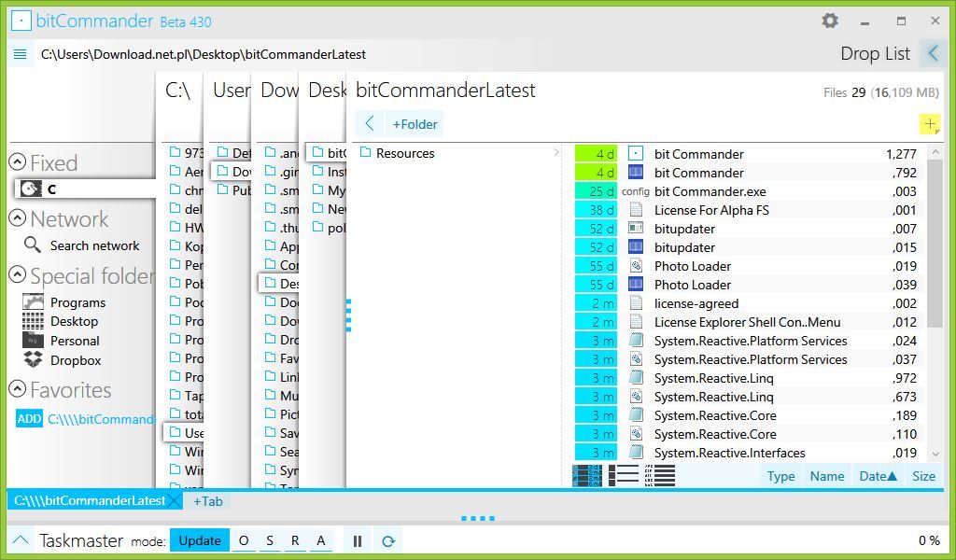Select first Photo Loader file icon
Image resolution: width=956 pixels, height=560 pixels.
tap(636, 266)
